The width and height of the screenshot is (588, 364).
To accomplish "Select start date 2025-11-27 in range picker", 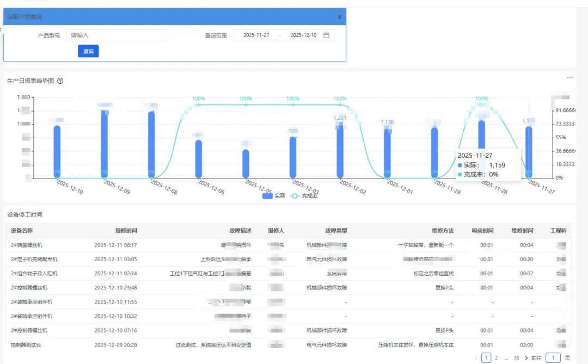I will coord(256,35).
